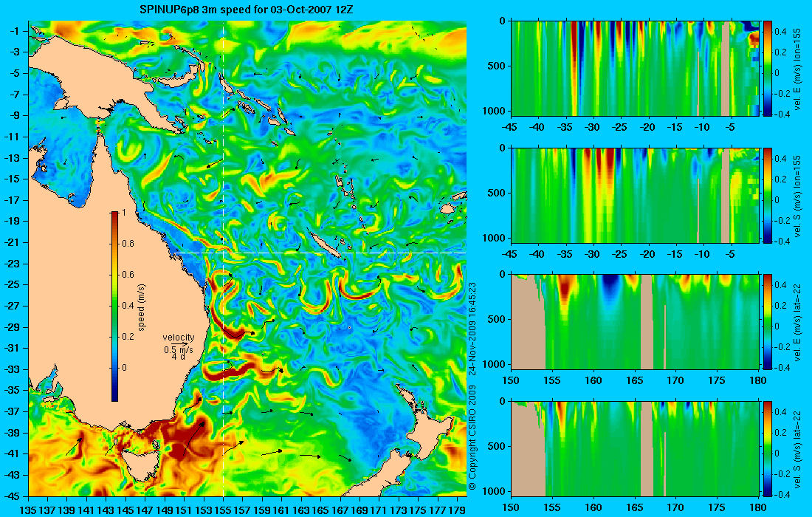Click the 'vel. S (m/s) lat=-22' axis label
Screen dimensions: 812x517
click(797, 449)
